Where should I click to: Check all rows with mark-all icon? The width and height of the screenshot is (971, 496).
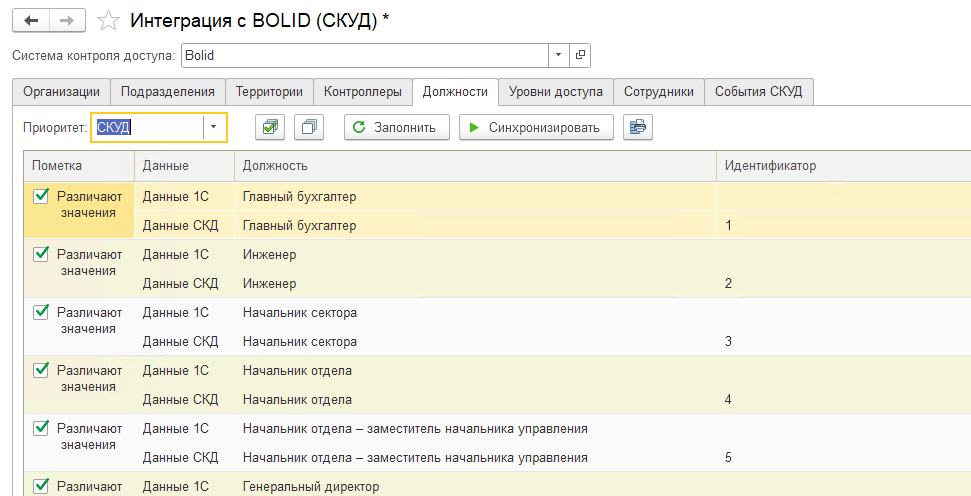pos(269,127)
